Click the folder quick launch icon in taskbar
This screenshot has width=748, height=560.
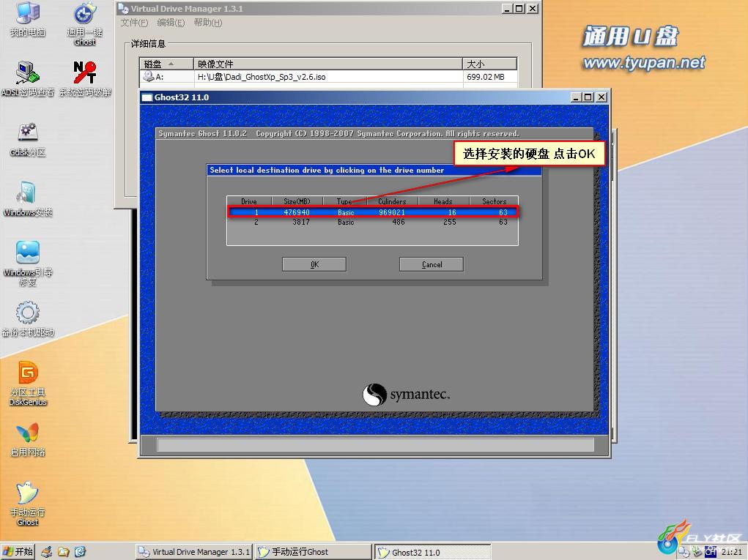click(x=64, y=552)
